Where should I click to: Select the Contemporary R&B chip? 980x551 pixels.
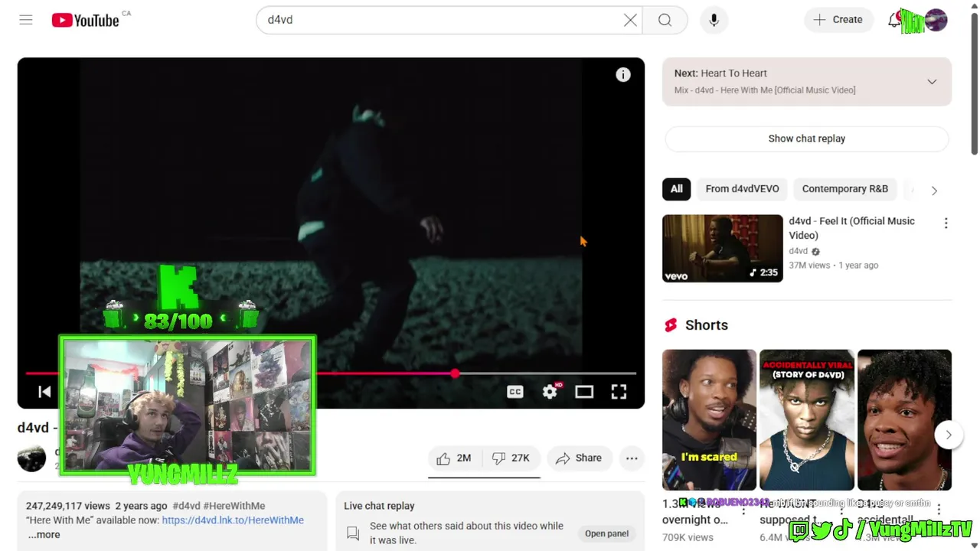pos(845,189)
